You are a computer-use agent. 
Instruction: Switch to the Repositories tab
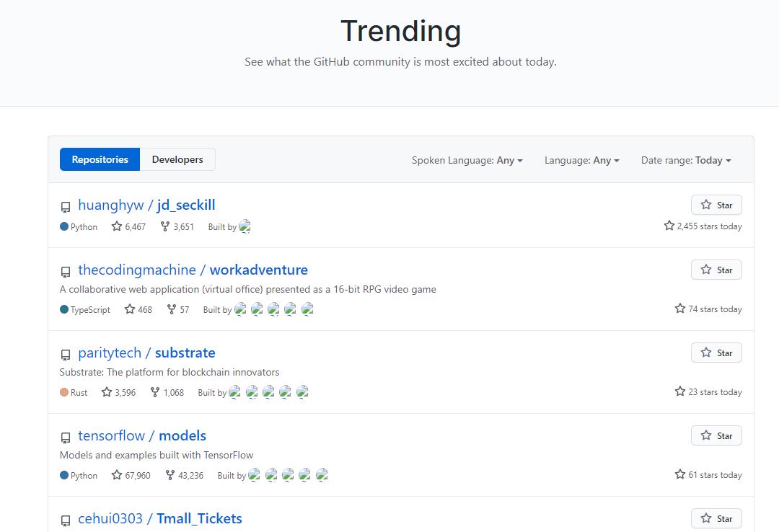[x=100, y=159]
